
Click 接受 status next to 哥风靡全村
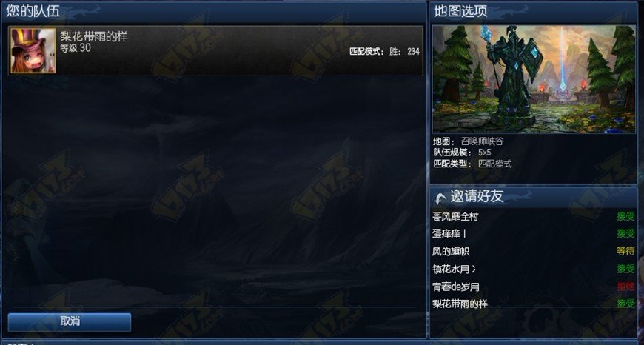625,216
